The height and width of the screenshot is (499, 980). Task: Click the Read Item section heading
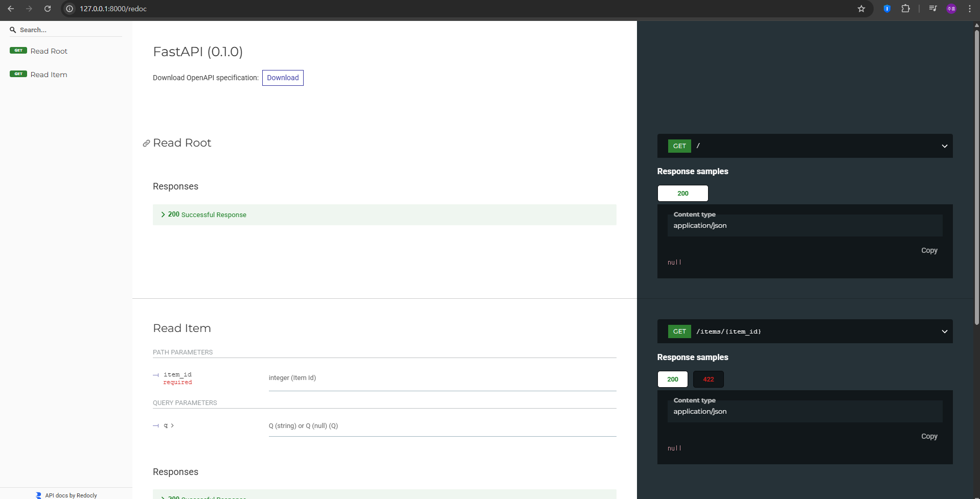(x=182, y=328)
